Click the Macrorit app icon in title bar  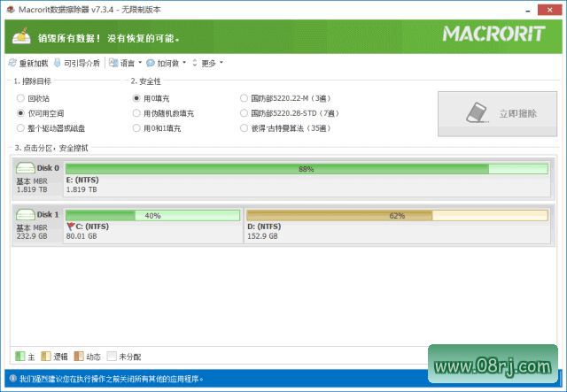pyautogui.click(x=11, y=10)
